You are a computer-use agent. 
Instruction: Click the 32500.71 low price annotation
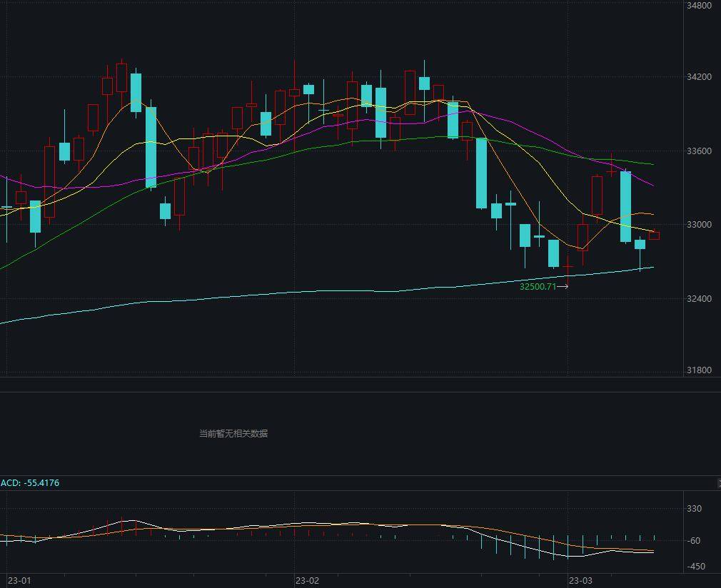pos(538,287)
